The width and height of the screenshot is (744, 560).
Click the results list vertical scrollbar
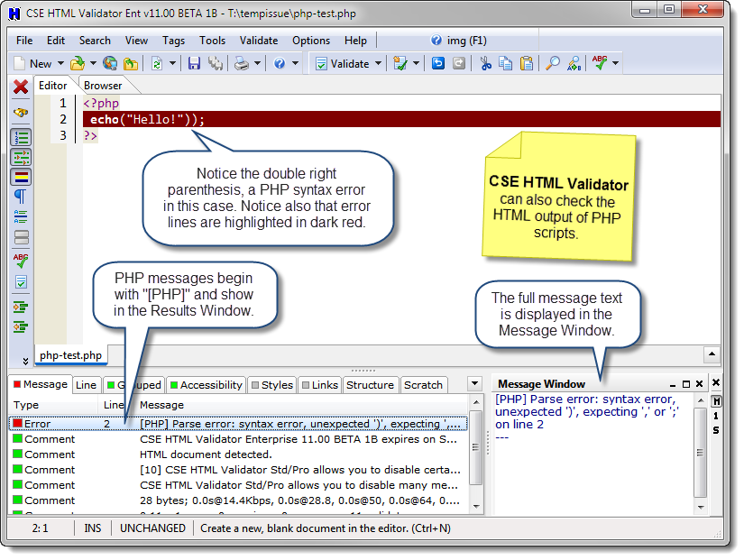click(x=476, y=454)
